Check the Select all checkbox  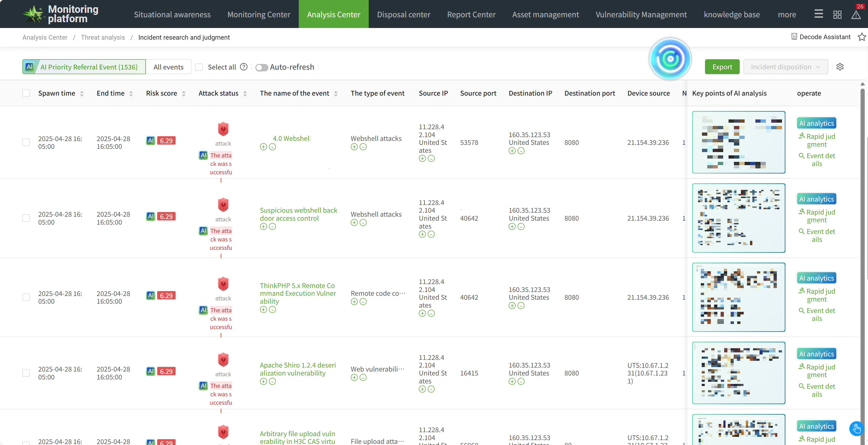[x=199, y=67]
